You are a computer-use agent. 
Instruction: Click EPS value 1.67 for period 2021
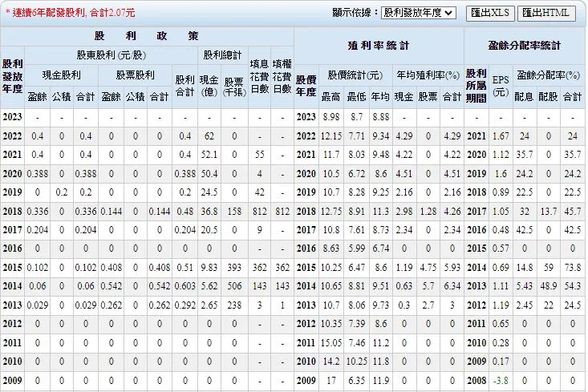coord(501,135)
